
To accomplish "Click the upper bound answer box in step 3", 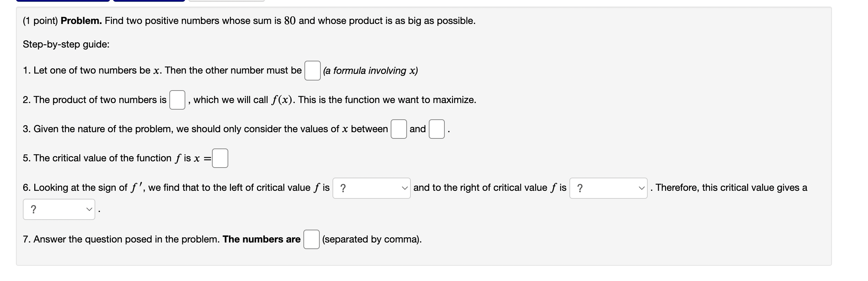I will coord(436,129).
